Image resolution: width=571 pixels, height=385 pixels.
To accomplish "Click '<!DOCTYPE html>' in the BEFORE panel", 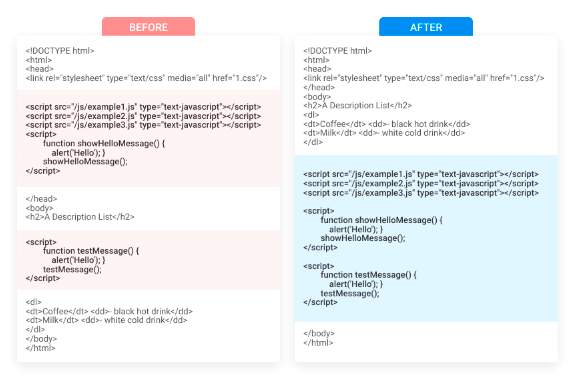I will tap(60, 51).
